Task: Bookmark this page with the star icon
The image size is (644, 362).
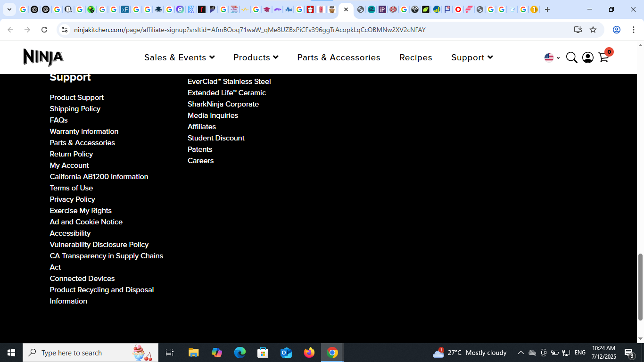Action: point(593,30)
